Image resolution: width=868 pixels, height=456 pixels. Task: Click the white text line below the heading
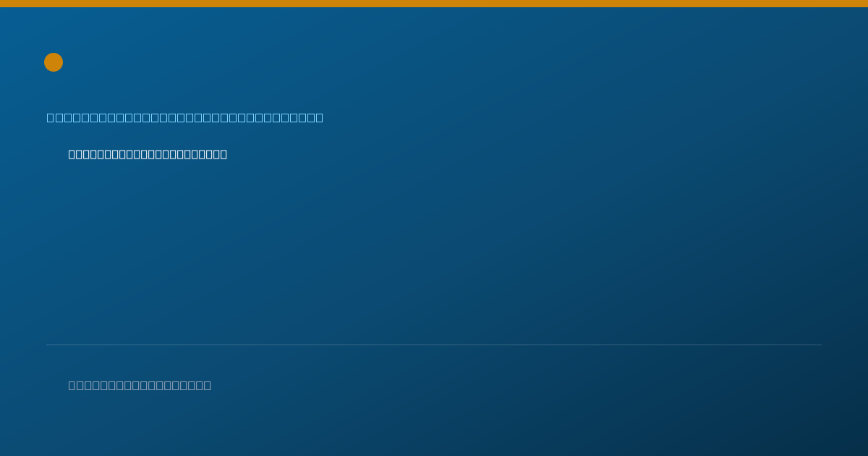pos(148,154)
